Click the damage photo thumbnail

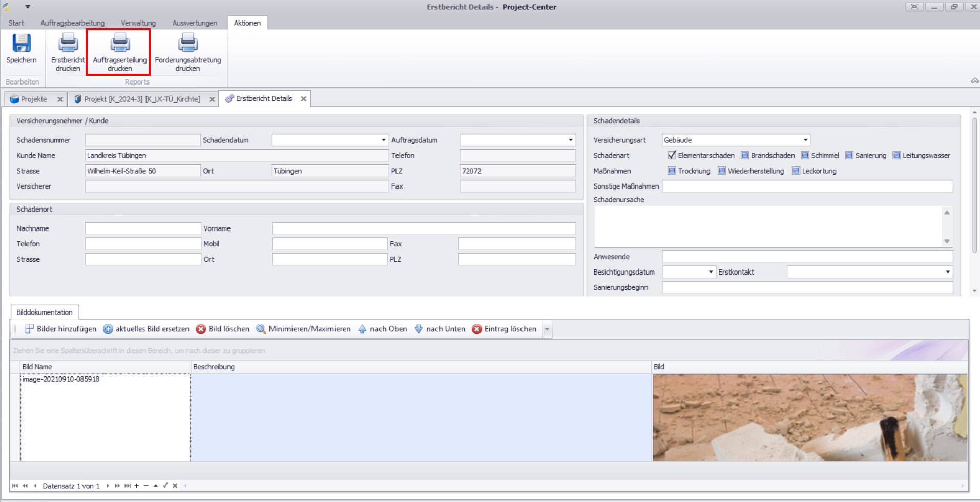point(809,417)
